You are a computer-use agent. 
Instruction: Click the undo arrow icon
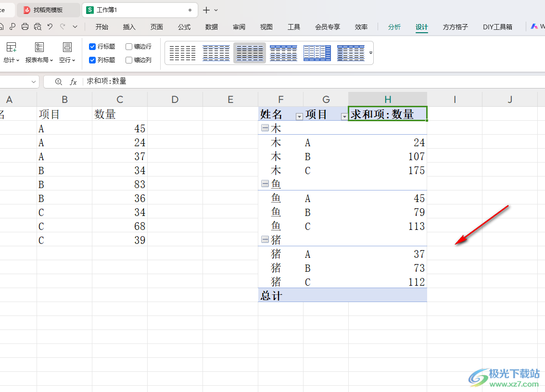(x=50, y=26)
